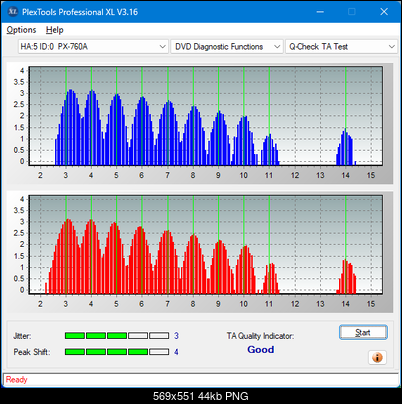Click the blue histogram peak at 3
This screenshot has height=404, width=402.
[x=70, y=127]
